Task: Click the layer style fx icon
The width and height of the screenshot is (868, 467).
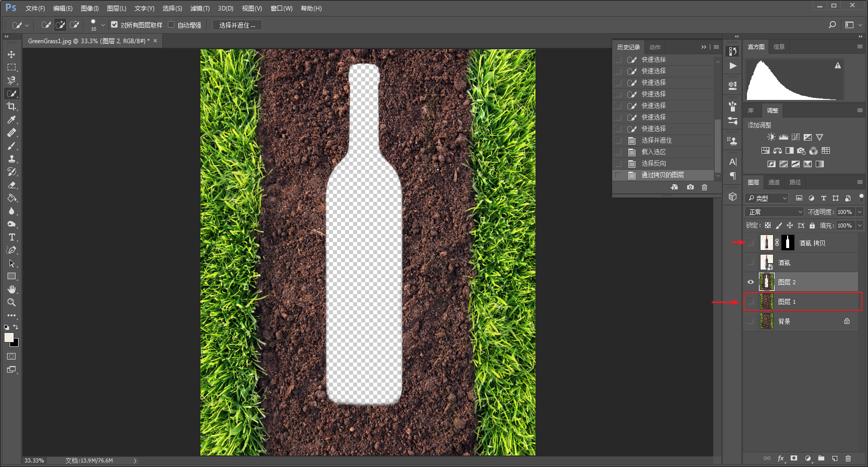Action: click(x=781, y=458)
